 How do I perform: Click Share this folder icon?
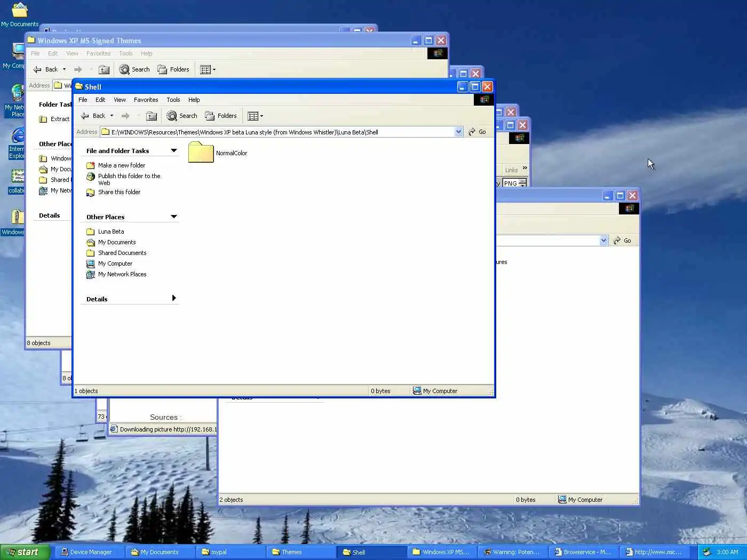91,192
